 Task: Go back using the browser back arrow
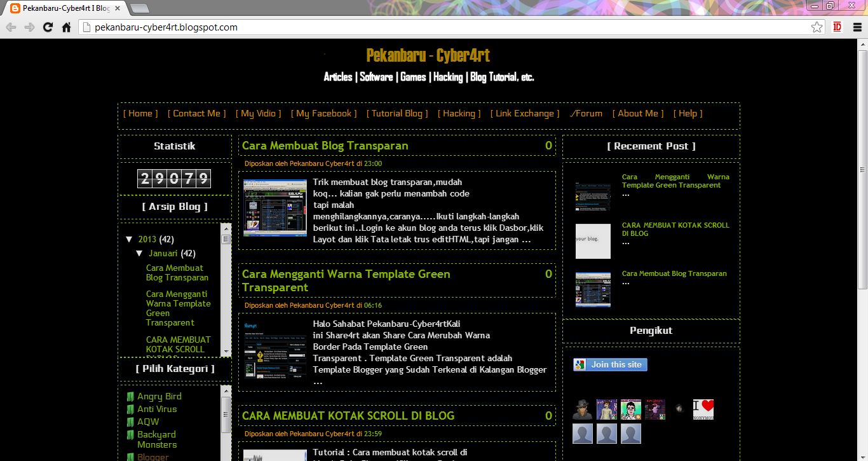[x=11, y=27]
